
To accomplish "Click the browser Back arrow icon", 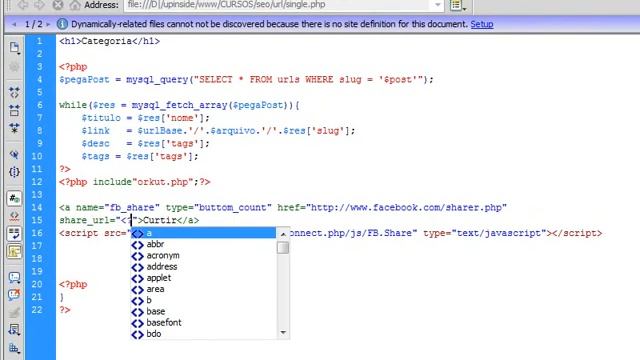I will click(23, 5).
